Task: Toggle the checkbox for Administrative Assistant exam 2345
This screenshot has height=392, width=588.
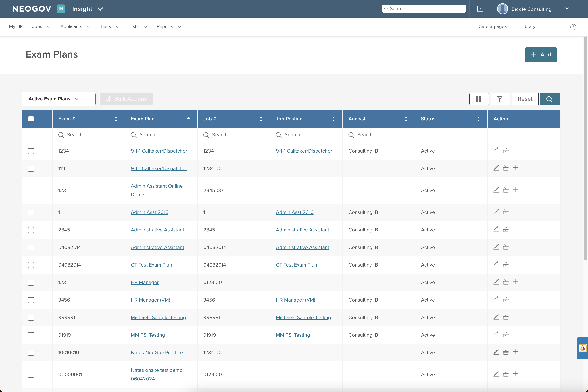Action: click(31, 230)
